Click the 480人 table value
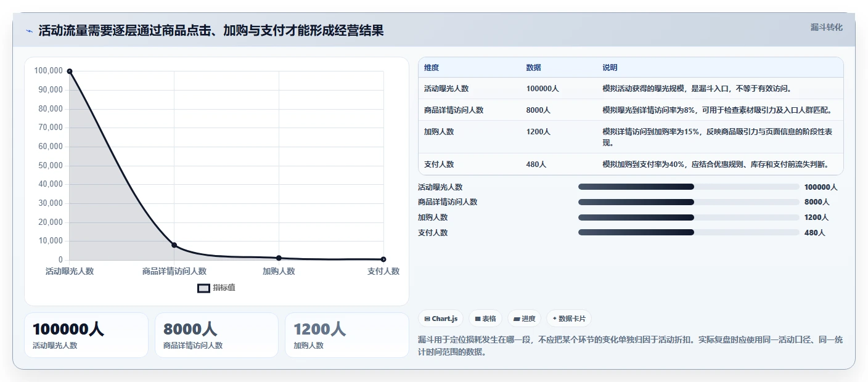The height and width of the screenshot is (382, 868). pos(536,165)
